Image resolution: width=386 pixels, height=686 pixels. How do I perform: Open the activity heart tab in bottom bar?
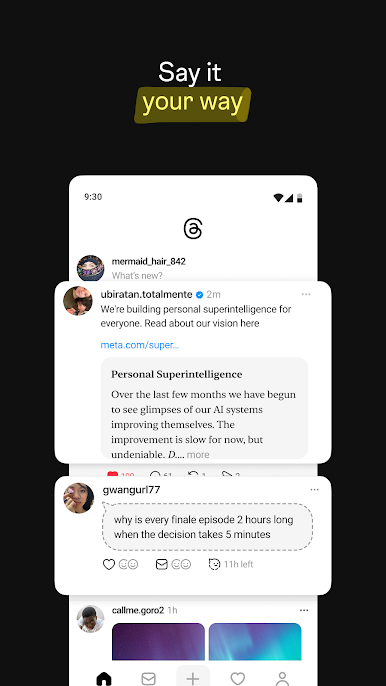(238, 679)
